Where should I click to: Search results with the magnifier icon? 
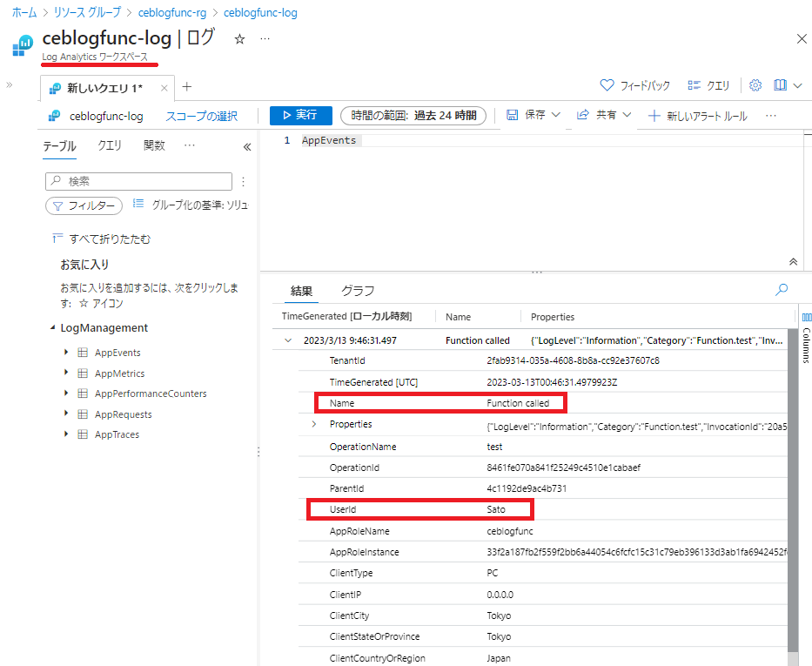(782, 290)
